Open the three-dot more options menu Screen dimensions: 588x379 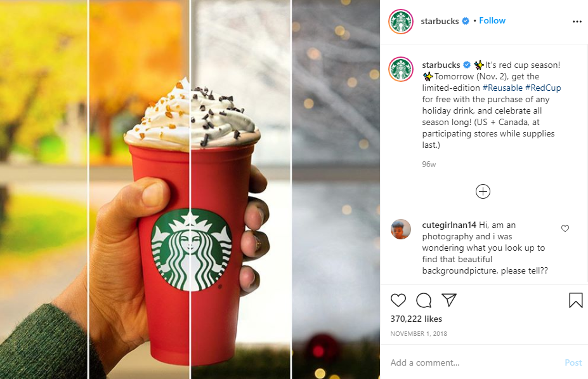coord(577,22)
